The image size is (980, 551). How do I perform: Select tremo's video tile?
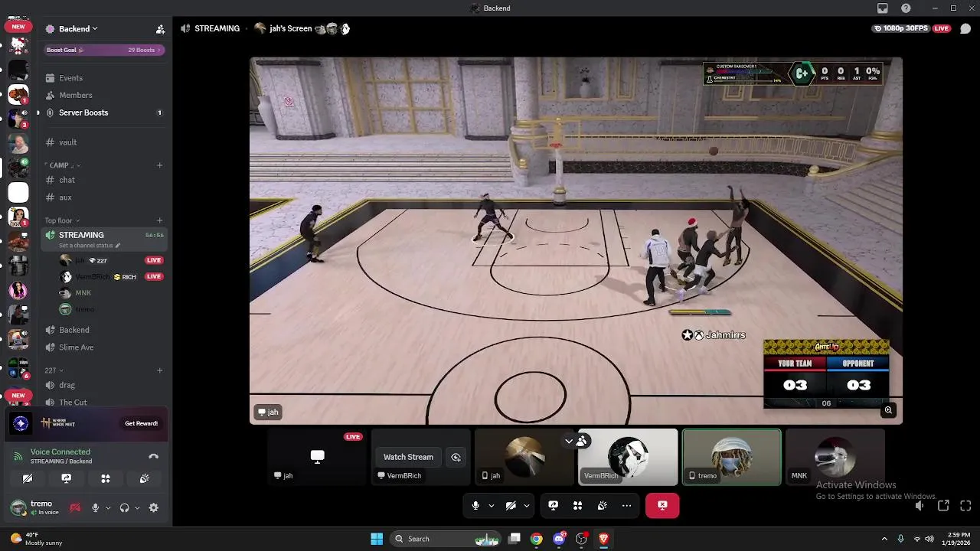[731, 457]
